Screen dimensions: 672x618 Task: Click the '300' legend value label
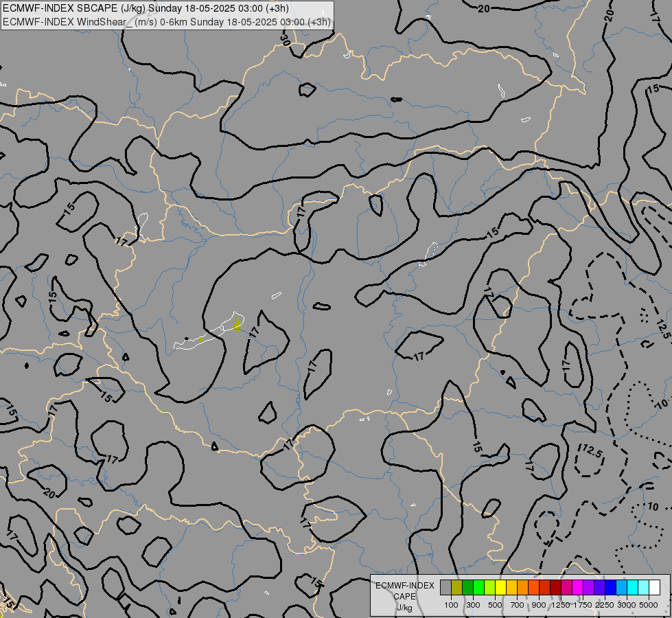click(473, 605)
